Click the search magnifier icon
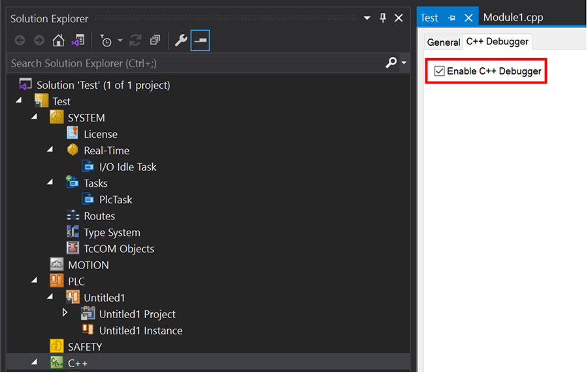This screenshot has height=373, width=588. point(391,63)
